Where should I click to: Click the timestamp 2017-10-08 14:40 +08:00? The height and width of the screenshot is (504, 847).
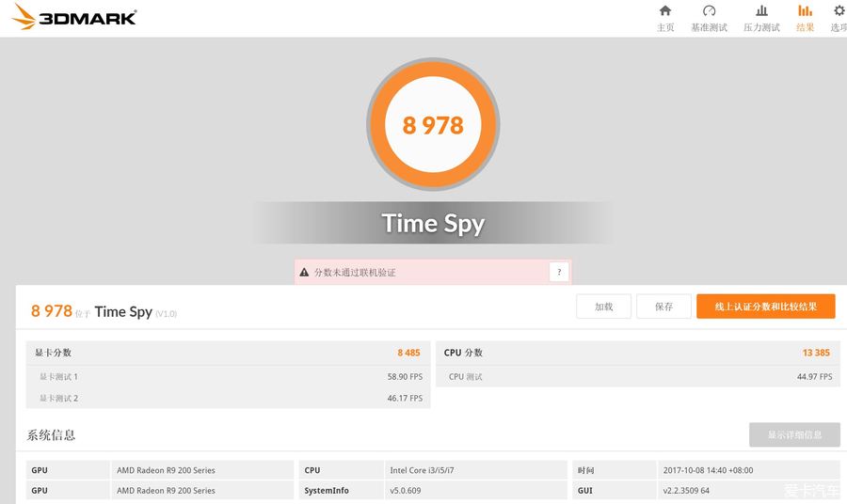[708, 470]
